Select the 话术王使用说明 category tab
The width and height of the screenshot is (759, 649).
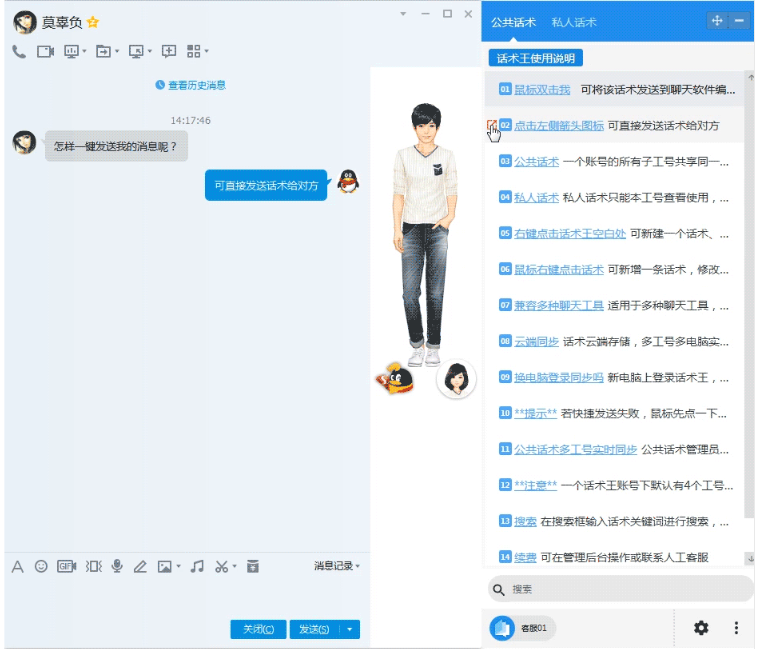[535, 59]
